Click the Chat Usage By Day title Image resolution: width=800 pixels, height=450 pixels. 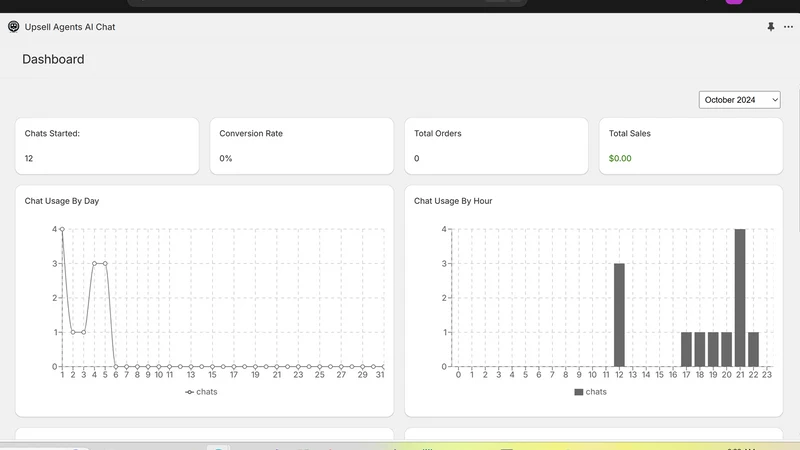click(x=62, y=201)
